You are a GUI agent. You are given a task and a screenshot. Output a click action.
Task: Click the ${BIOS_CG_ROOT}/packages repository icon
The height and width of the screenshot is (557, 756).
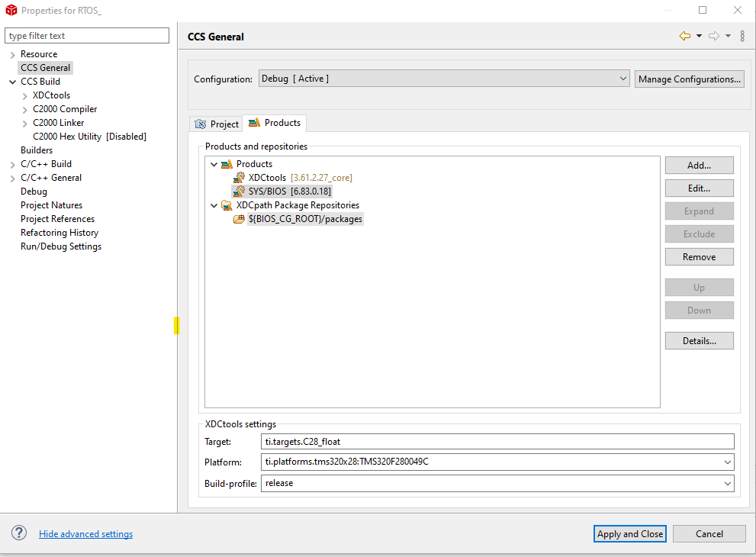[x=239, y=218]
